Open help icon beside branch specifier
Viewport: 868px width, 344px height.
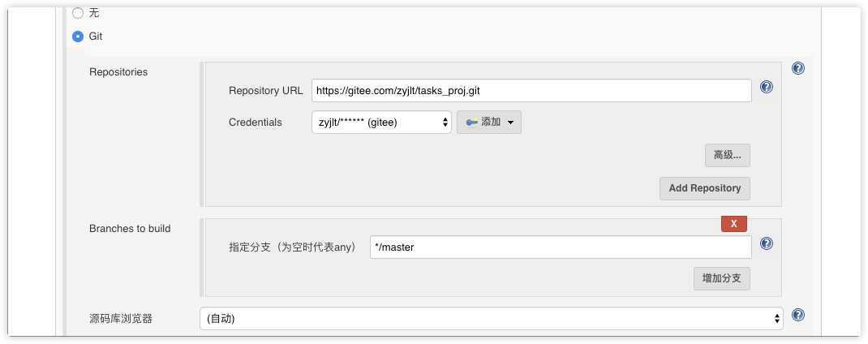point(766,243)
